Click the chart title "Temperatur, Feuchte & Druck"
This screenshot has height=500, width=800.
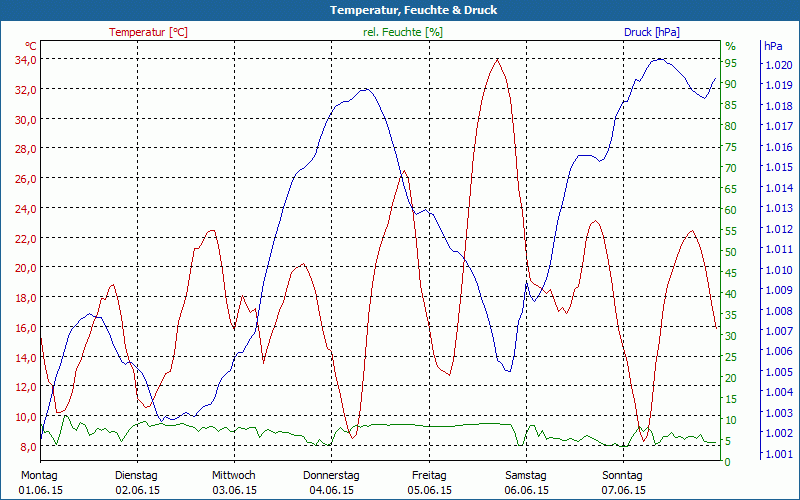[x=400, y=10]
